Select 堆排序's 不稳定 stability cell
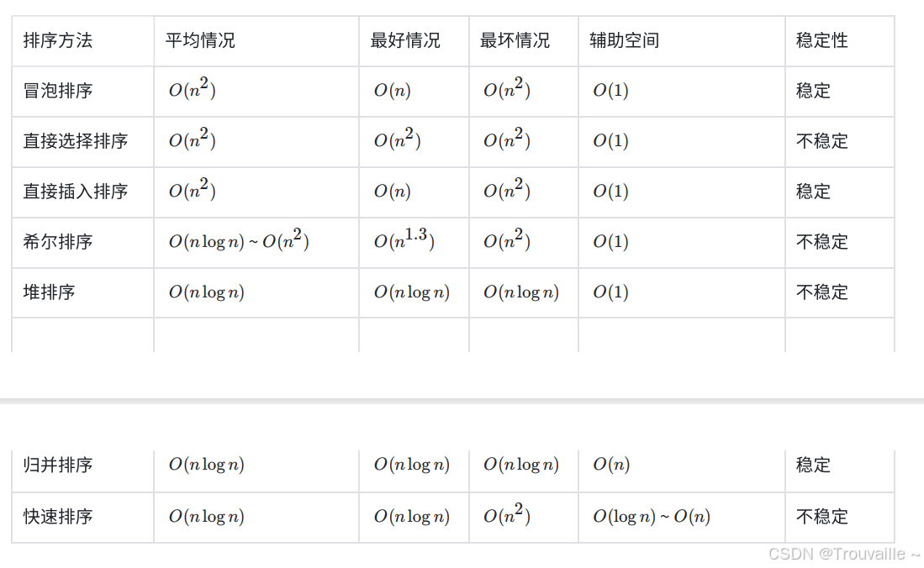Viewport: 924px width, 568px height. tap(822, 292)
